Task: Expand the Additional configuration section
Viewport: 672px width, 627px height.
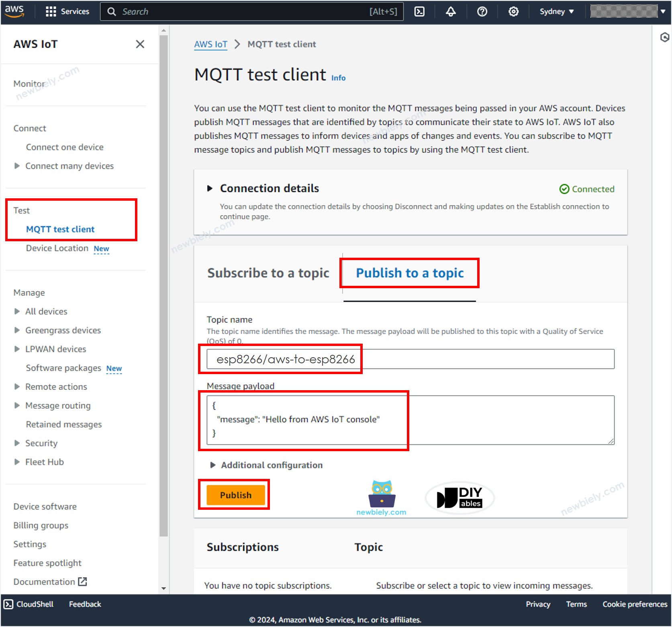Action: [212, 465]
